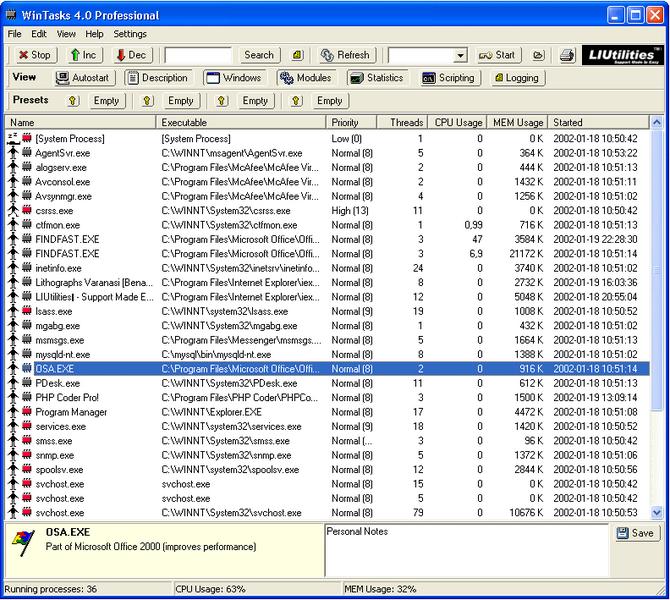Viewport: 670px width, 600px height.
Task: Click the Search button
Action: [259, 55]
